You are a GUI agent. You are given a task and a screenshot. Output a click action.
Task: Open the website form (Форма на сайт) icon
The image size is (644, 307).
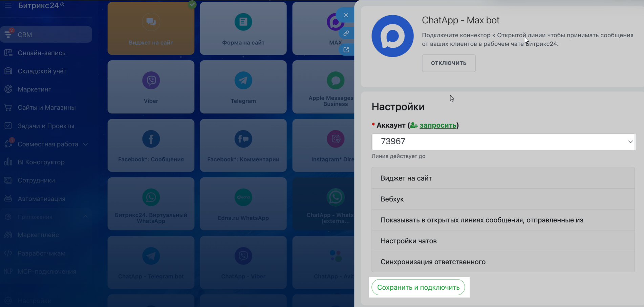click(243, 22)
